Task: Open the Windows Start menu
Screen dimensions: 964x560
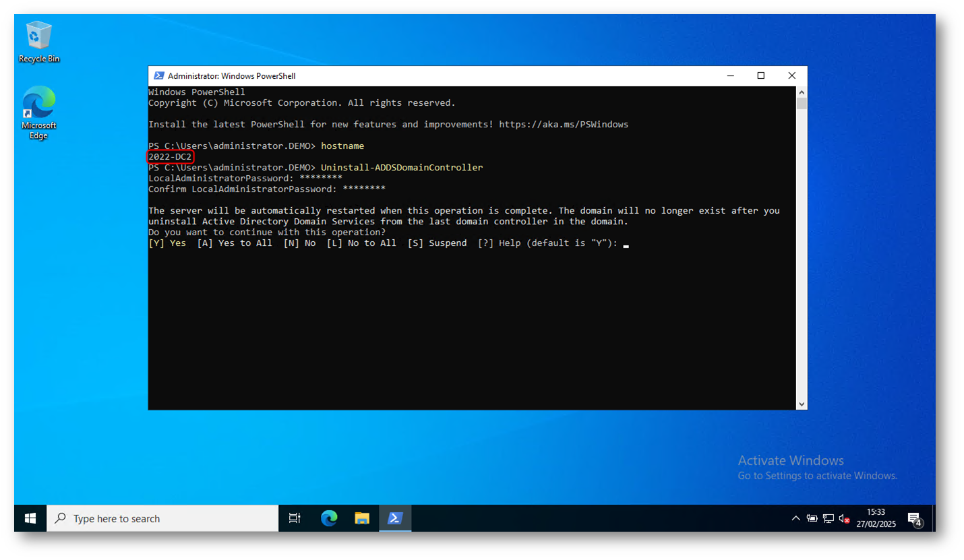Action: (30, 518)
